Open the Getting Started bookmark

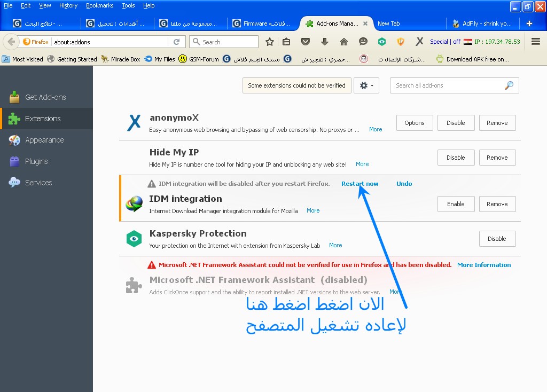[72, 59]
